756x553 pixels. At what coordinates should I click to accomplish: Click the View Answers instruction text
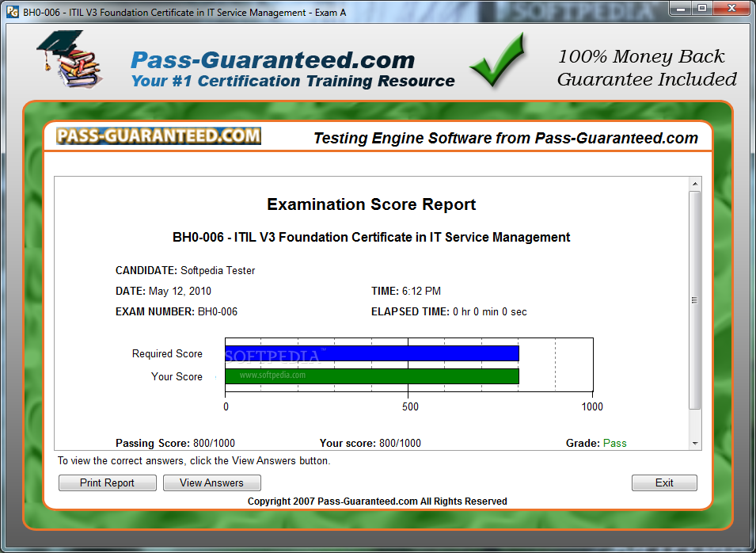(194, 461)
